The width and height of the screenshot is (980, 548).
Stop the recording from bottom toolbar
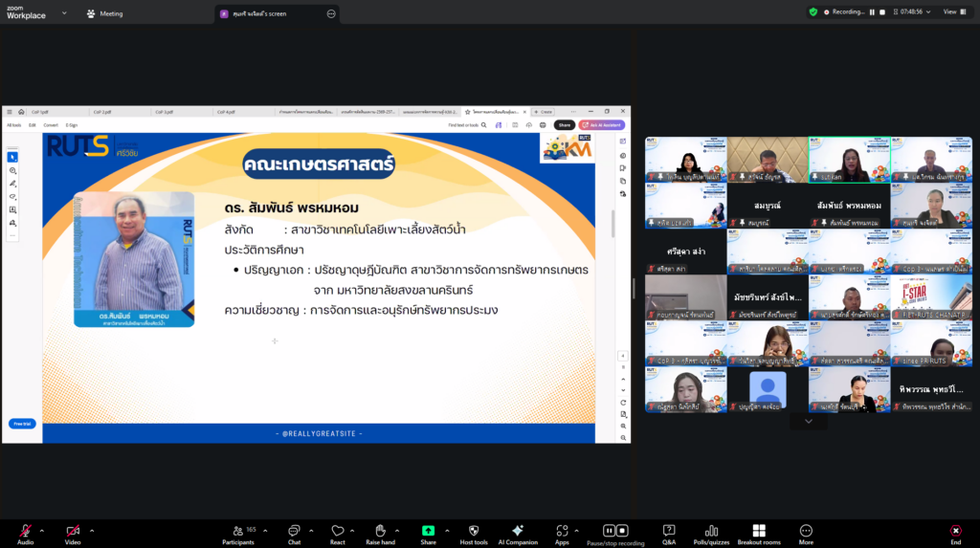622,531
